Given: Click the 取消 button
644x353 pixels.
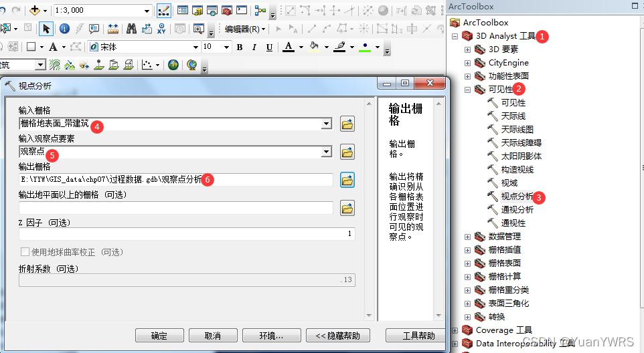Looking at the screenshot, I should tap(213, 336).
